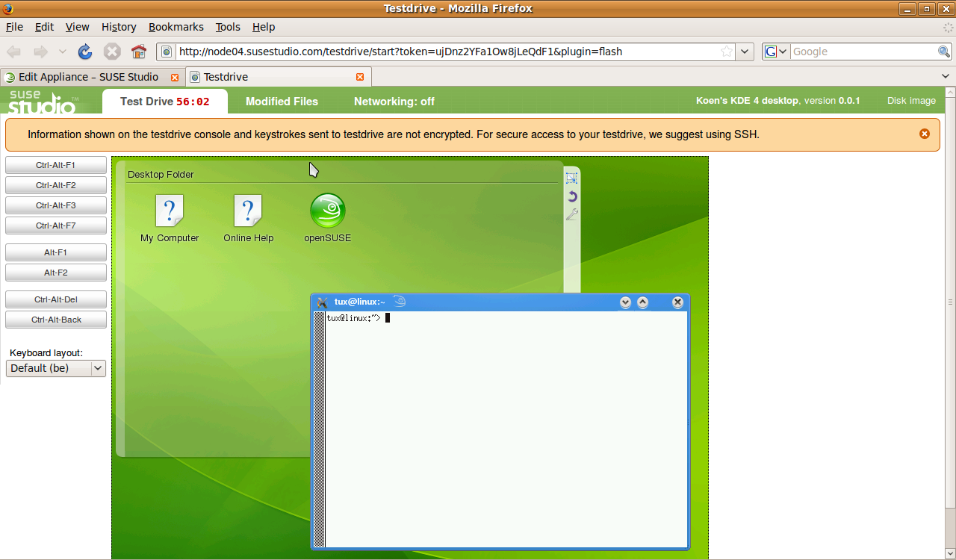The image size is (956, 560).
Task: Click the magnifier search icon in Google box
Action: point(944,52)
